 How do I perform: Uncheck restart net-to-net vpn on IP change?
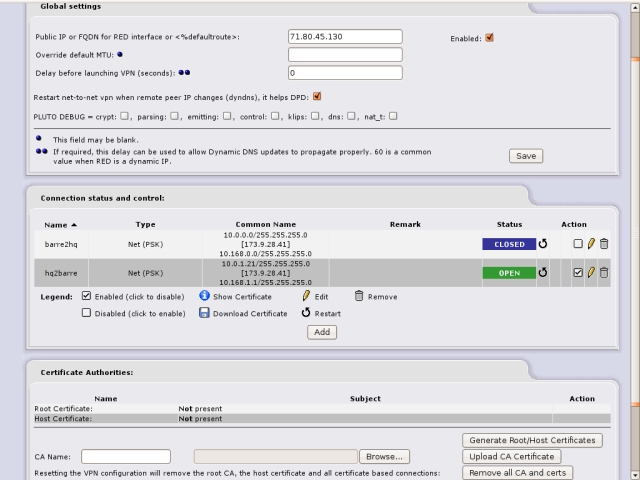(x=317, y=96)
